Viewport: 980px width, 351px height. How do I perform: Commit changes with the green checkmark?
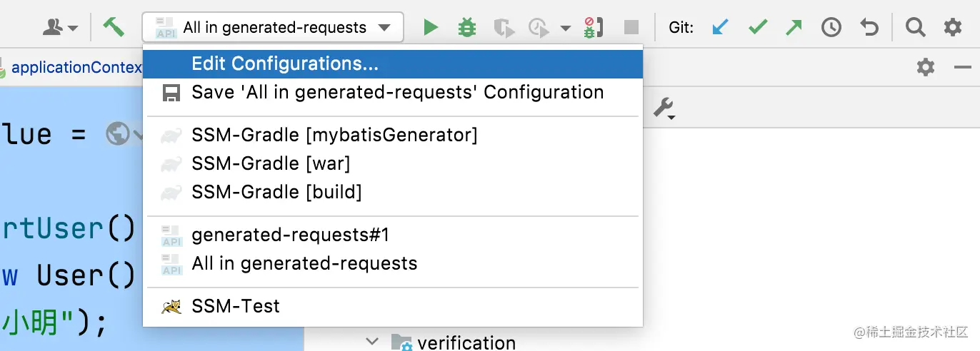tap(758, 28)
